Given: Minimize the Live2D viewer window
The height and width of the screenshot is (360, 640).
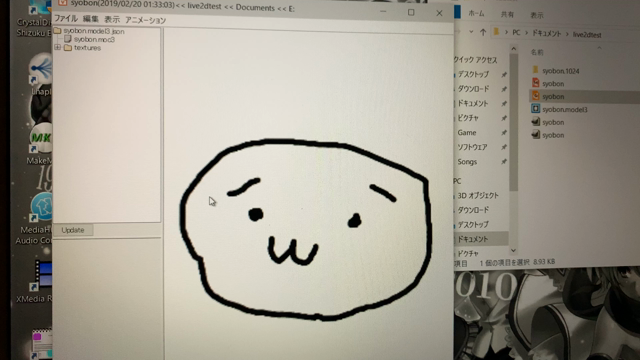Looking at the screenshot, I should click(x=383, y=12).
